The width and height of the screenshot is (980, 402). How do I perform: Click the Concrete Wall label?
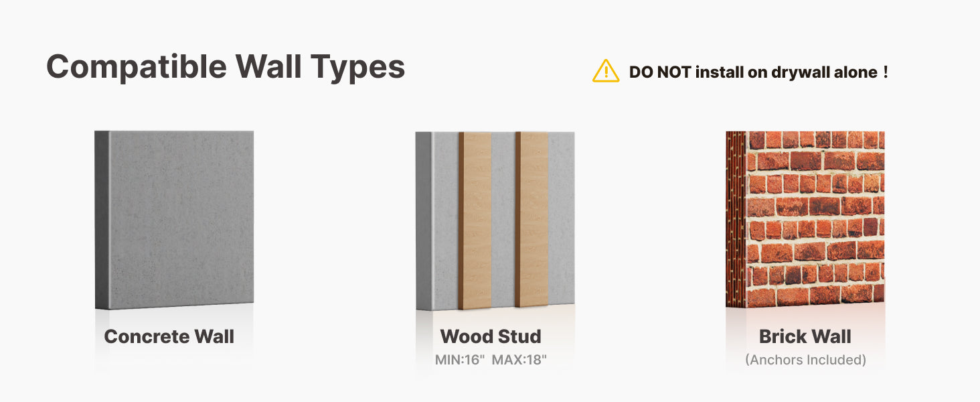click(169, 336)
